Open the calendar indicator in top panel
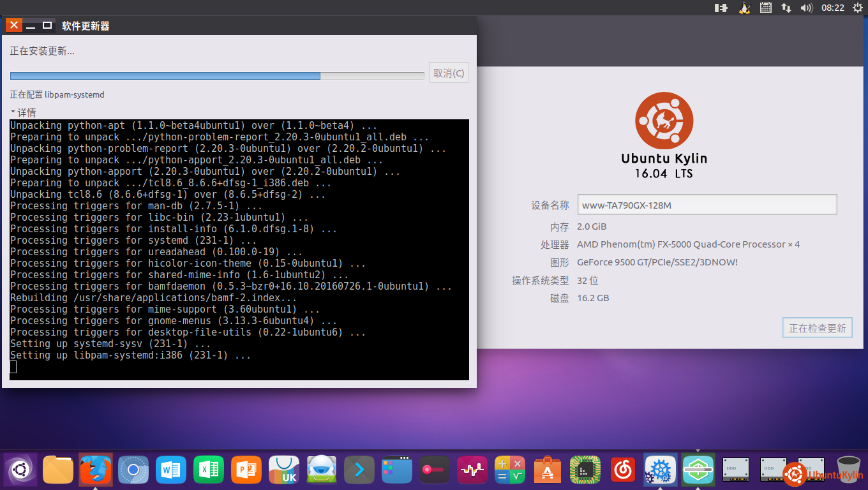 (766, 8)
